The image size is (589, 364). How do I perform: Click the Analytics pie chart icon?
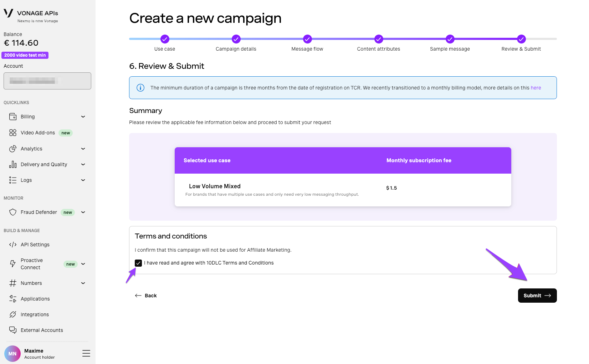pos(13,149)
